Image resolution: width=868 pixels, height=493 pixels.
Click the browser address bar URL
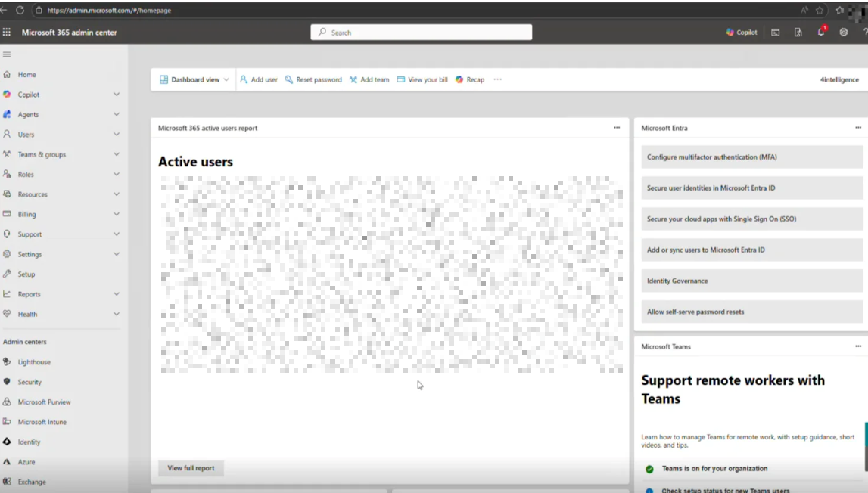[x=109, y=10]
